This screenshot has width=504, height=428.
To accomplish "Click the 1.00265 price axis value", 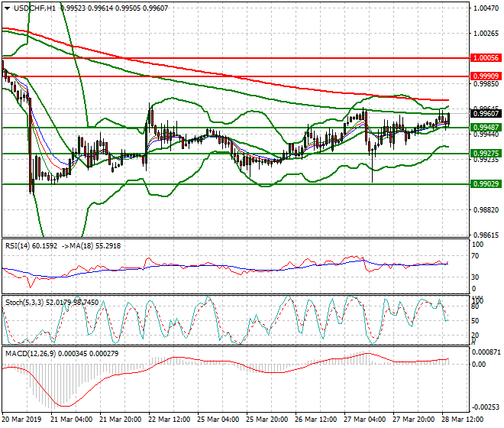I will (x=486, y=34).
